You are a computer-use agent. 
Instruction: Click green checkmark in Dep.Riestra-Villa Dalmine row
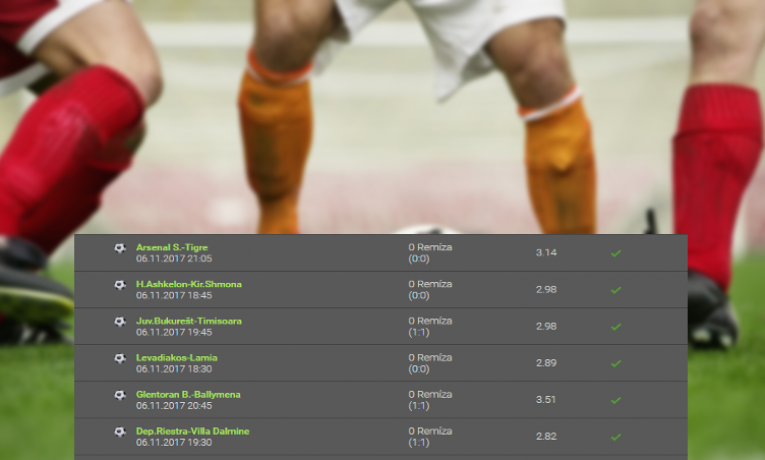click(x=616, y=437)
